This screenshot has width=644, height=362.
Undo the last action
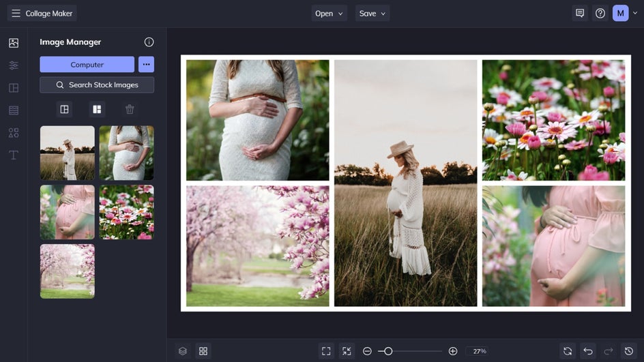(588, 351)
